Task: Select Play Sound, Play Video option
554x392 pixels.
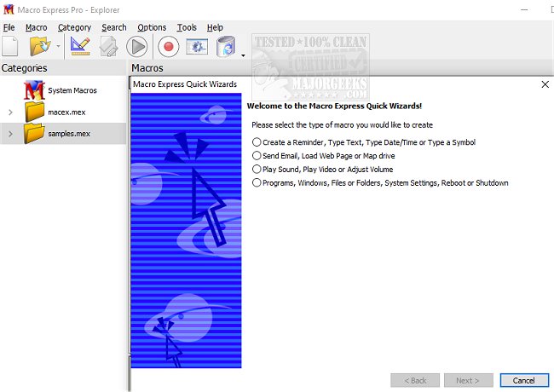Action: tap(322, 170)
